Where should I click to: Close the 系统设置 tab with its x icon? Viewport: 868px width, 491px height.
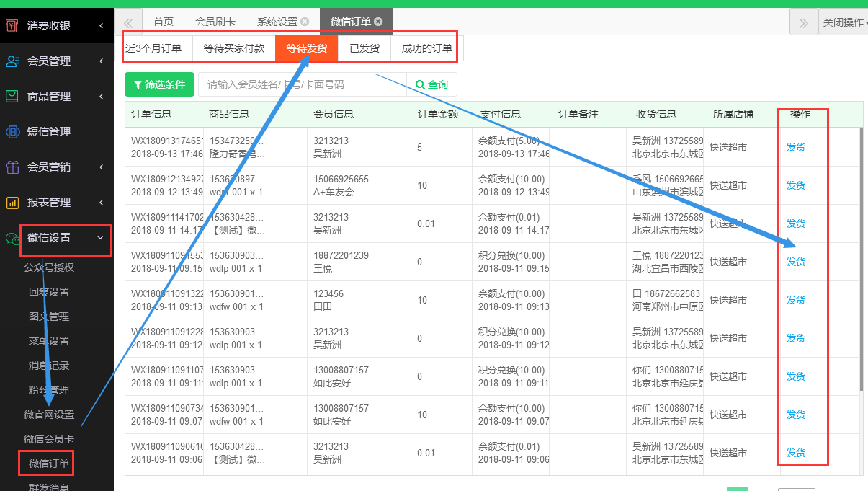point(305,22)
